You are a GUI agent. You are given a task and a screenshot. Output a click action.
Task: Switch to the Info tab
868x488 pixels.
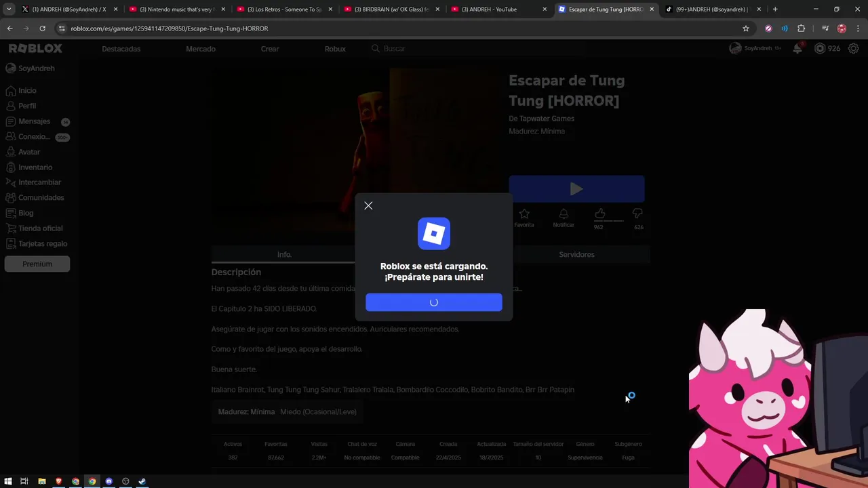click(284, 254)
